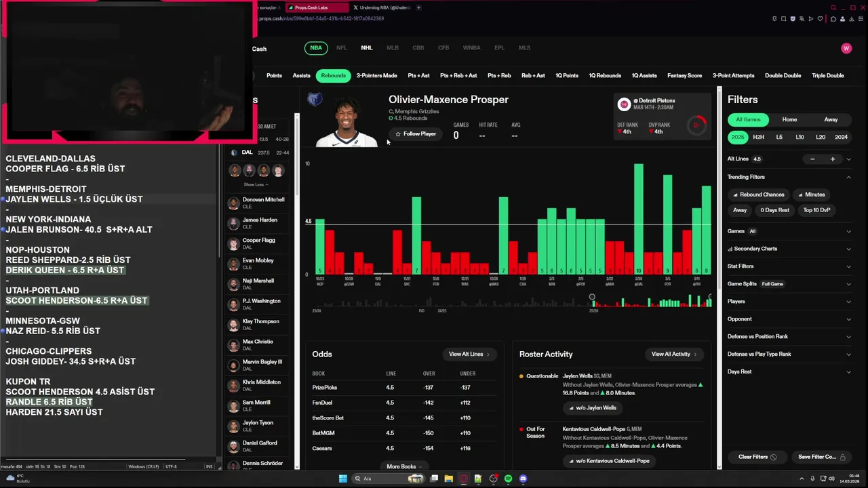Screen dimensions: 868x488
Task: Click the pinboard pin icon in address bar
Action: coord(774,19)
